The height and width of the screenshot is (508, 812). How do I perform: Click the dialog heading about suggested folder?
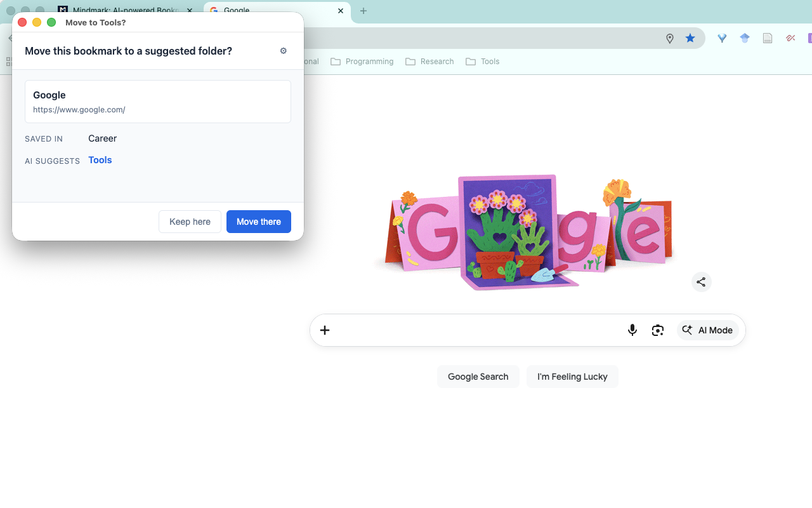[x=128, y=51]
